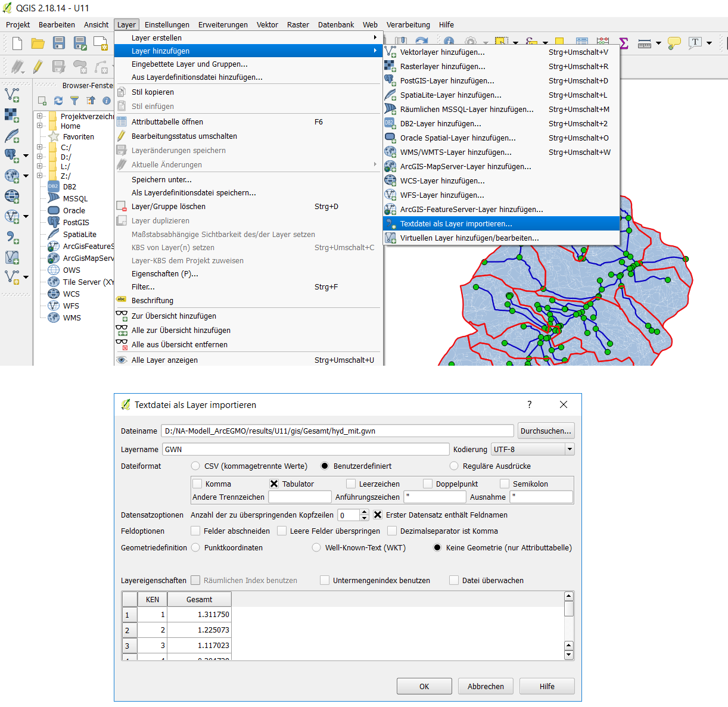Click the Toggle Editing pencil toolbar icon
728x707 pixels.
click(38, 66)
